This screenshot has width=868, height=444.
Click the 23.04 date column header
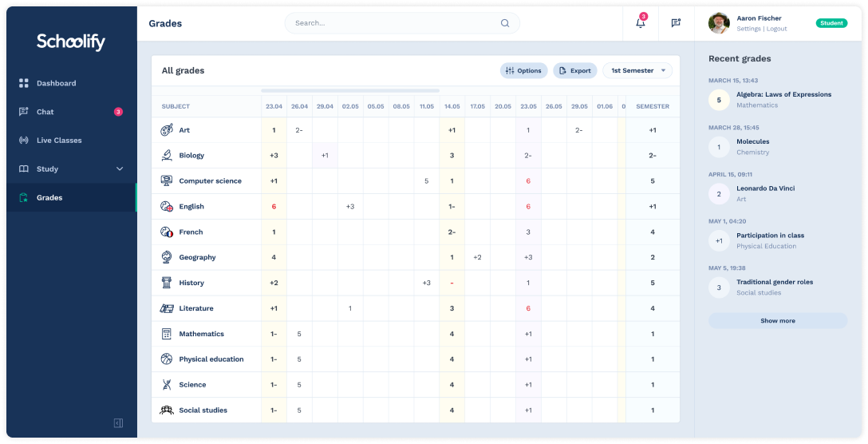[274, 106]
